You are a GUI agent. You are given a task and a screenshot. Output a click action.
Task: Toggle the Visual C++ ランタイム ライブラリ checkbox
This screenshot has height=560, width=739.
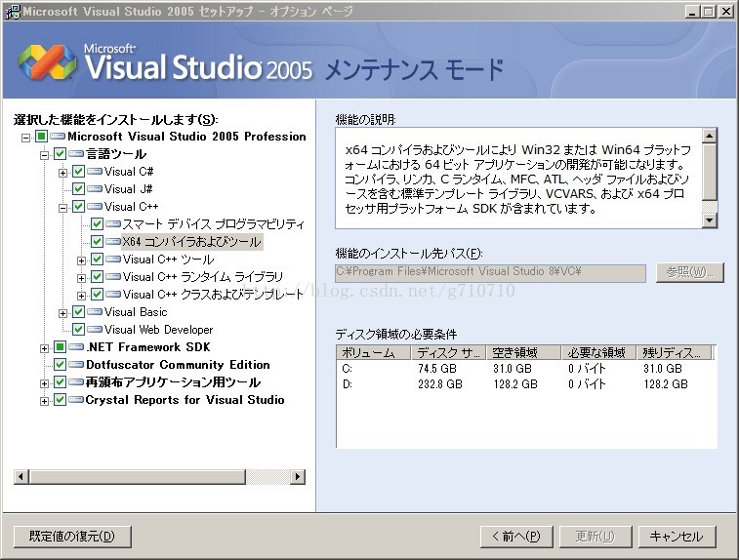[x=97, y=276]
